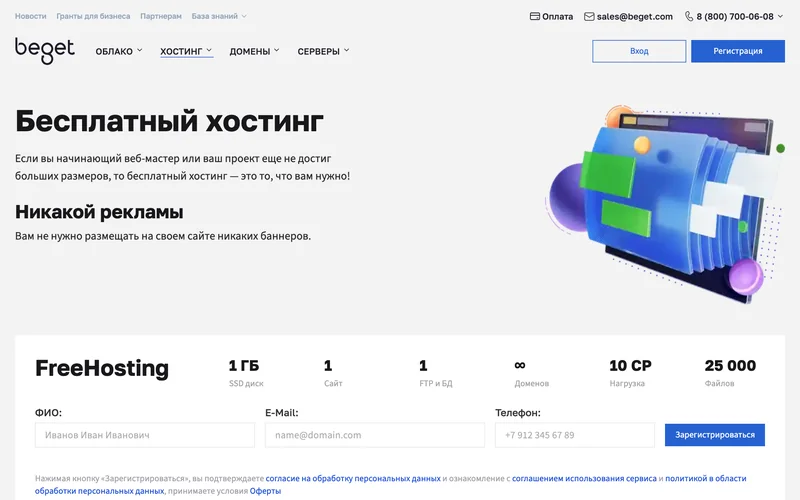
Task: Click the '25 000' files value
Action: 730,365
